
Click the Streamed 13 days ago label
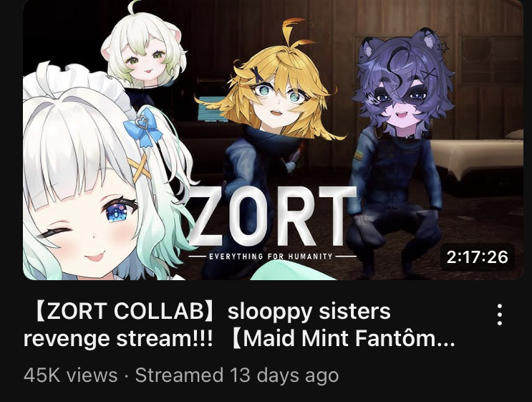pos(237,375)
